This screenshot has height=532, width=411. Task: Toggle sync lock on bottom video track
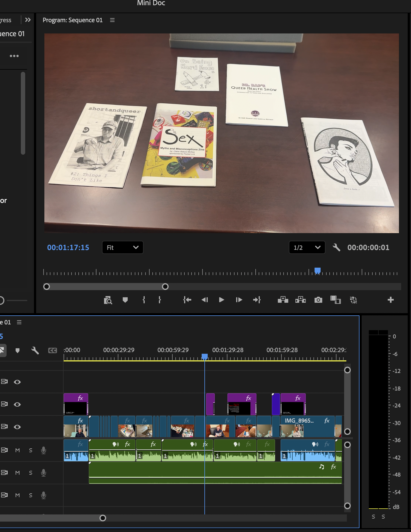click(x=4, y=427)
